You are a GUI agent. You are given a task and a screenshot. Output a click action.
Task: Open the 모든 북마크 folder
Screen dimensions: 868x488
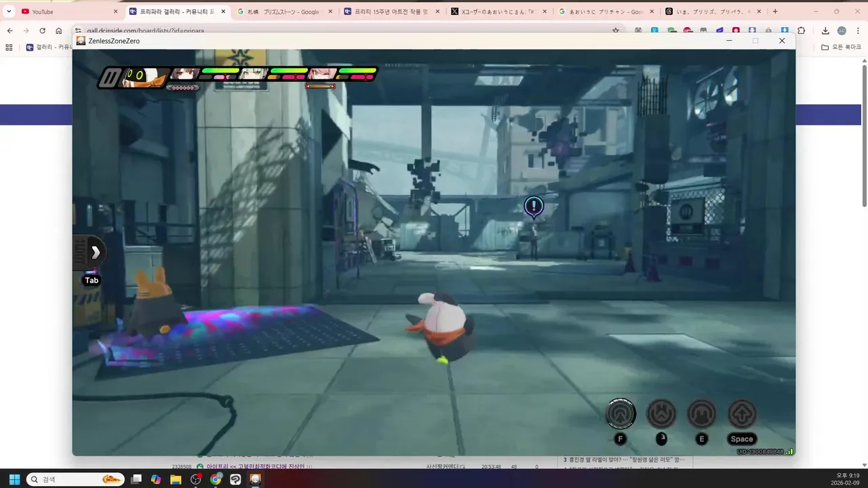(840, 47)
